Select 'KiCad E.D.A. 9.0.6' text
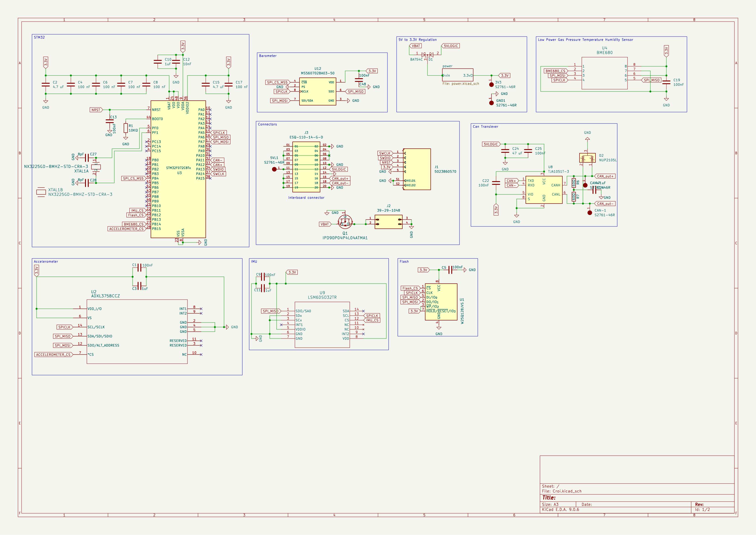Screen dimensions: 756x535 560,509
